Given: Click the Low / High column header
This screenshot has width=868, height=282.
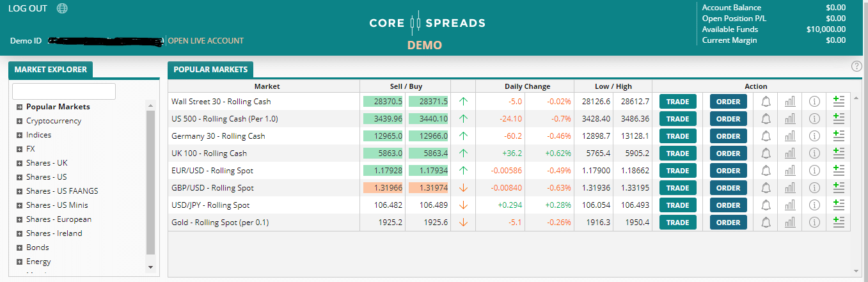Looking at the screenshot, I should click(x=613, y=86).
